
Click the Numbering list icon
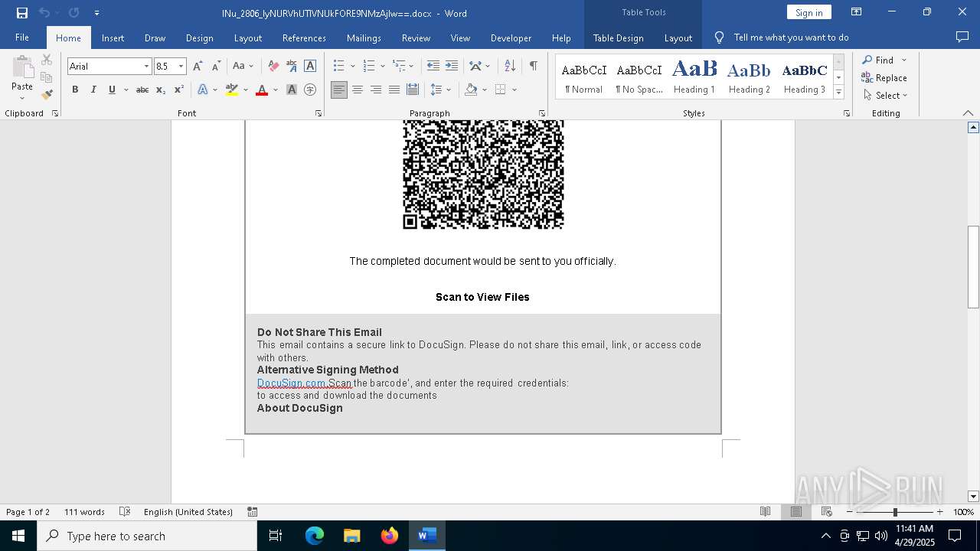click(369, 67)
